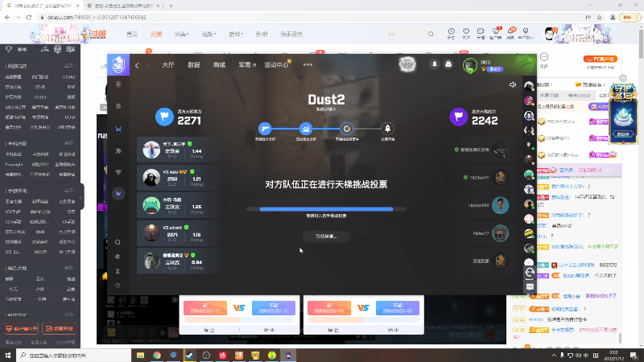Select 鱼吧 in Douyu navigation
This screenshot has width=644, height=362.
click(261, 34)
